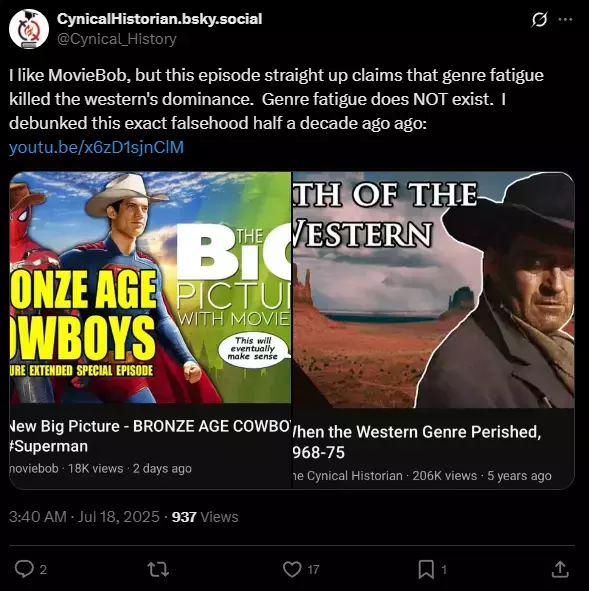Click the like count 17
This screenshot has width=589, height=591.
pyautogui.click(x=313, y=570)
